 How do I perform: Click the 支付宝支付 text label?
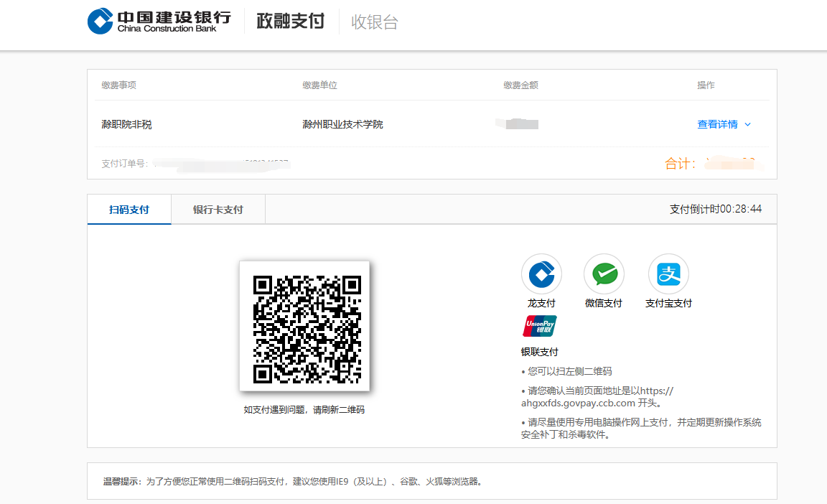click(x=668, y=304)
